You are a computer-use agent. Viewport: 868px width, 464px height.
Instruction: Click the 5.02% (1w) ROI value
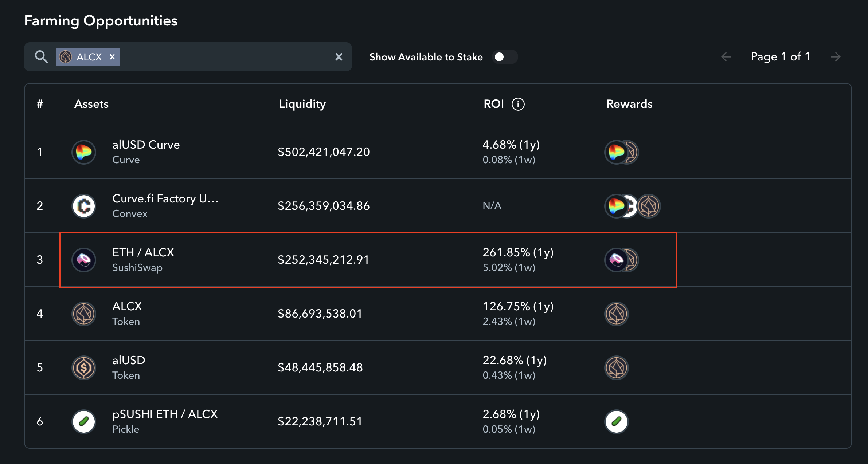click(509, 268)
